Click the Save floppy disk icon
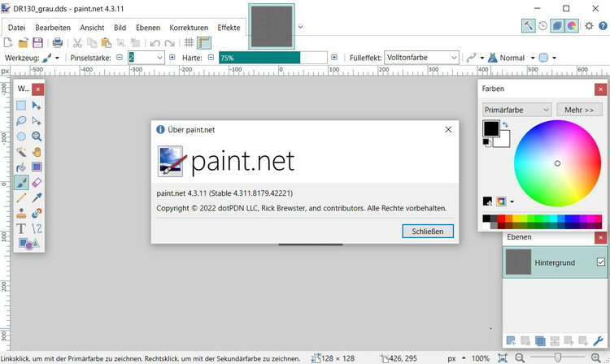The width and height of the screenshot is (610, 364). point(37,42)
